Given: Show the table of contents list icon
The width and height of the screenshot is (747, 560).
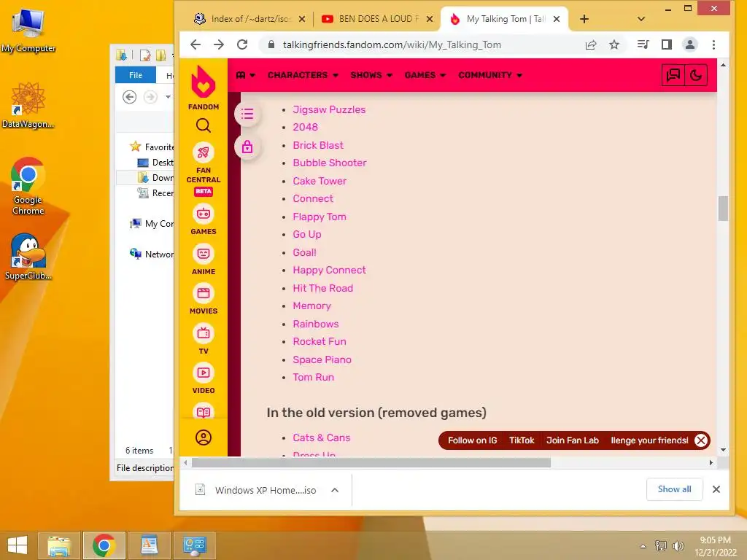Looking at the screenshot, I should click(247, 114).
